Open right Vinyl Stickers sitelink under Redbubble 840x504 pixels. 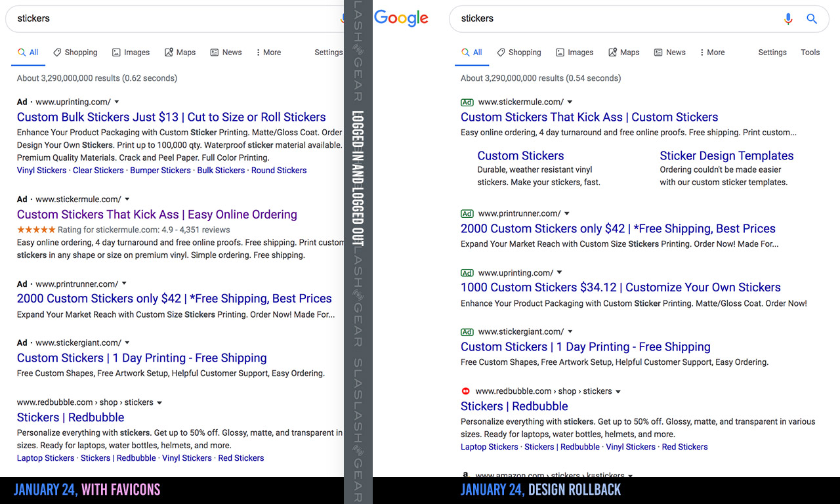point(631,447)
